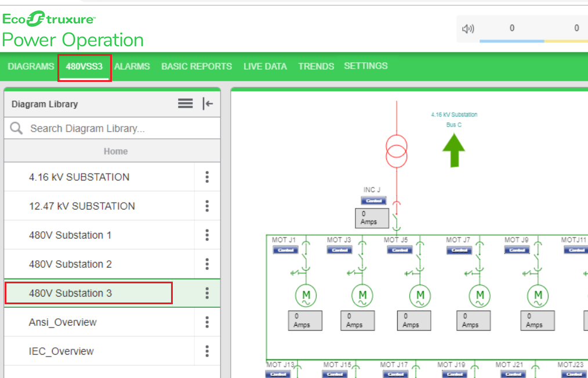
Task: Click the "MOT J3" label
Action: 339,240
